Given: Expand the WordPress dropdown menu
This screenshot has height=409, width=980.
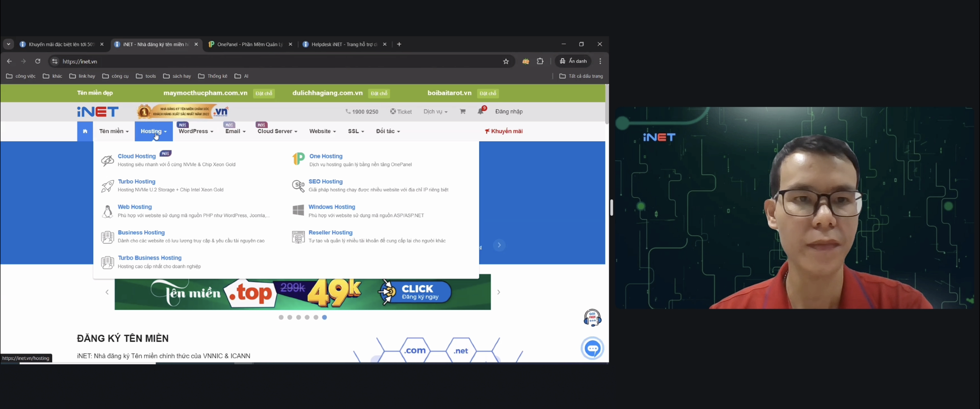Looking at the screenshot, I should coord(196,131).
